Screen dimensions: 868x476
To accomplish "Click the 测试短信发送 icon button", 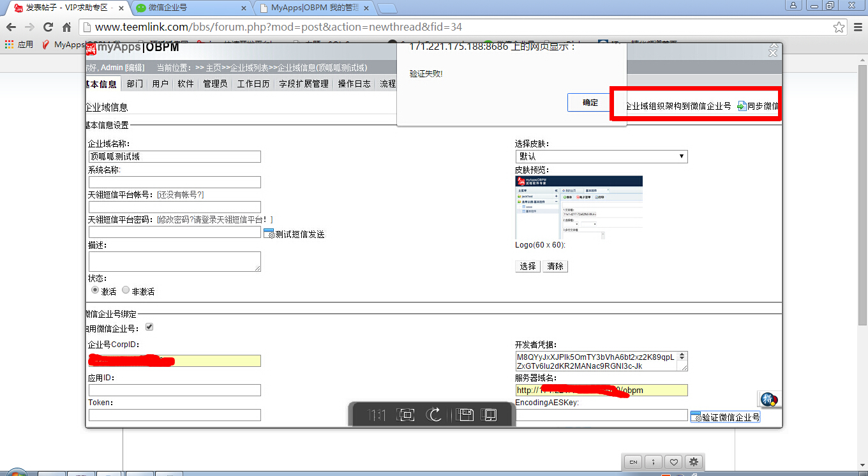I will coord(294,234).
